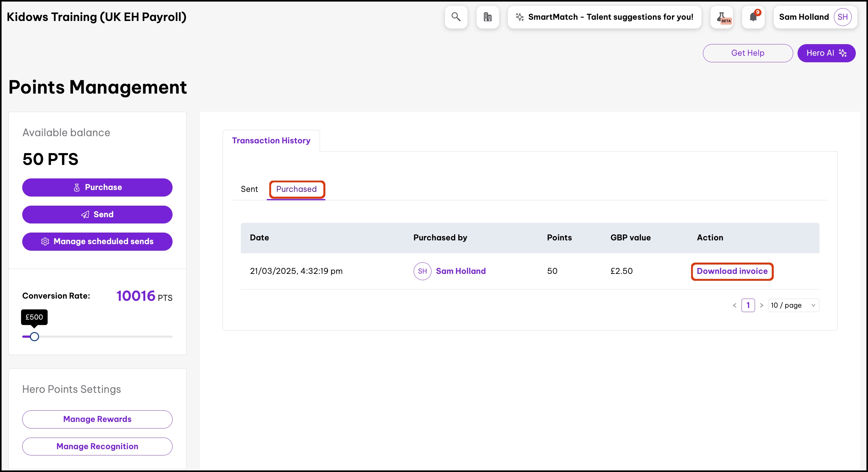Click the Send points button

[x=97, y=215]
